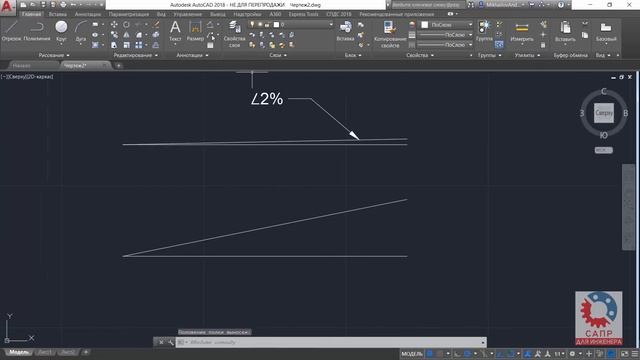Select the Move tool in Редактирование
Image resolution: width=640 pixels, height=360 pixels.
coord(114,24)
